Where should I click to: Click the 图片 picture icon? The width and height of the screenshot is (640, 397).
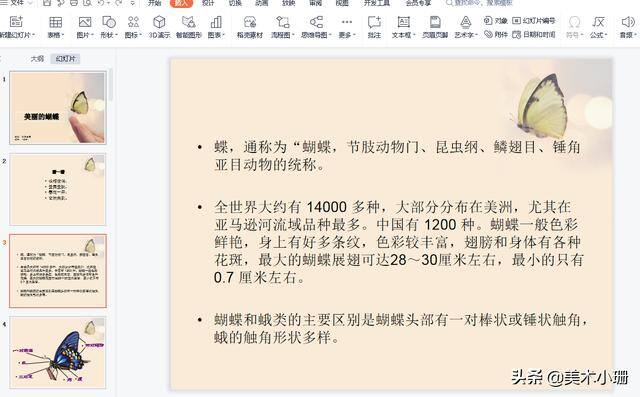click(85, 27)
